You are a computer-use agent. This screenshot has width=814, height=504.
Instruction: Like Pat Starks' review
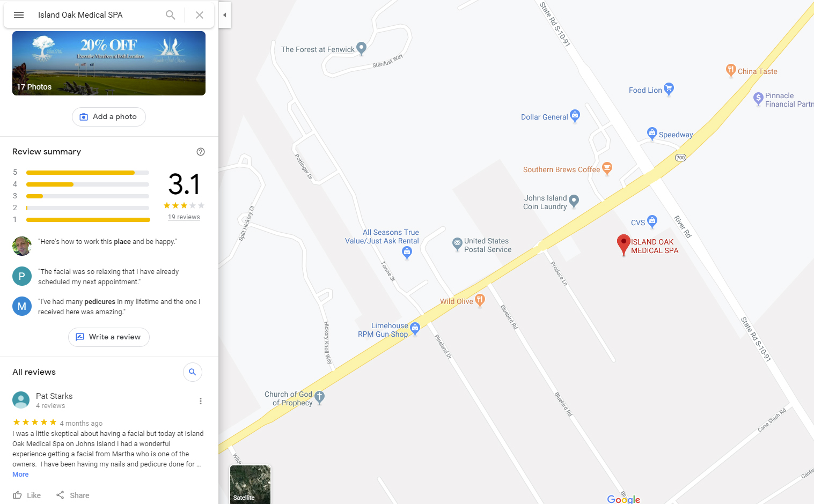27,495
